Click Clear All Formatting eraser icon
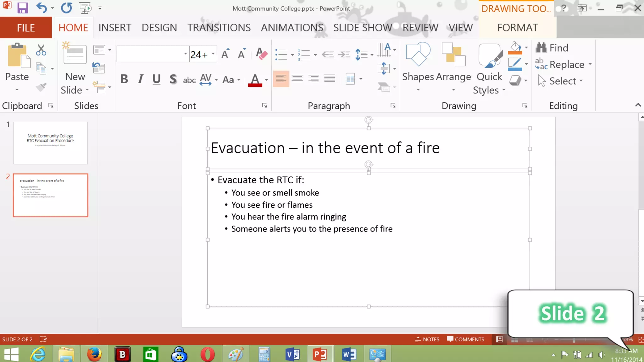 (261, 54)
